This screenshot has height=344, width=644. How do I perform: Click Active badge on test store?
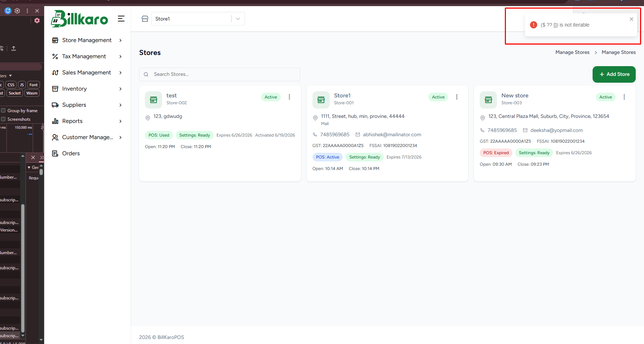[x=271, y=97]
